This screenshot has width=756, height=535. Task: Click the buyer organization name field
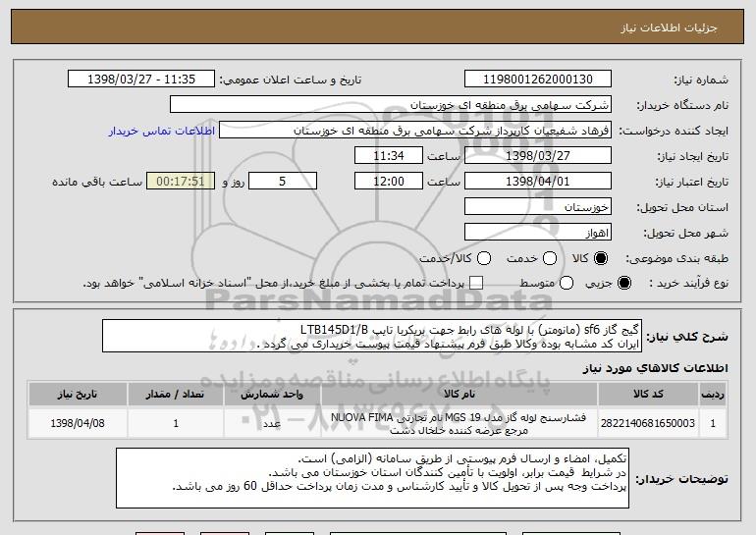391,105
